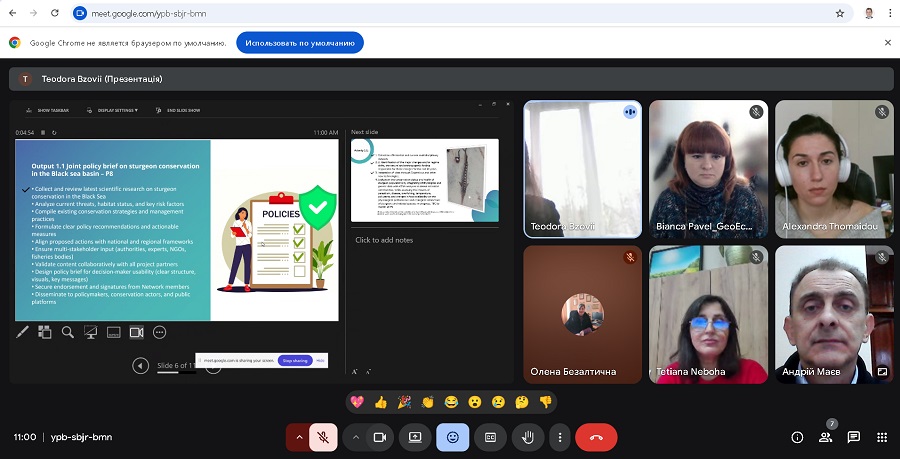Show the participants people panel
The width and height of the screenshot is (900, 459).
[x=825, y=437]
